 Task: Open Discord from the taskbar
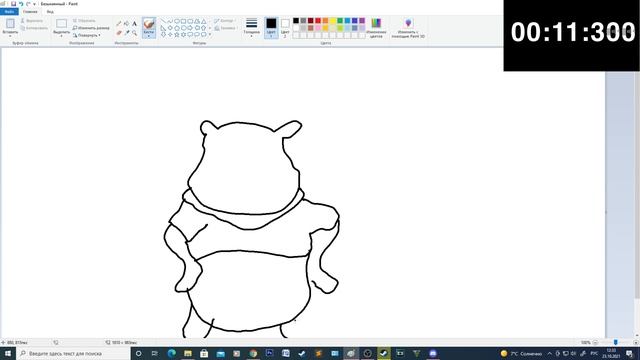click(x=433, y=353)
